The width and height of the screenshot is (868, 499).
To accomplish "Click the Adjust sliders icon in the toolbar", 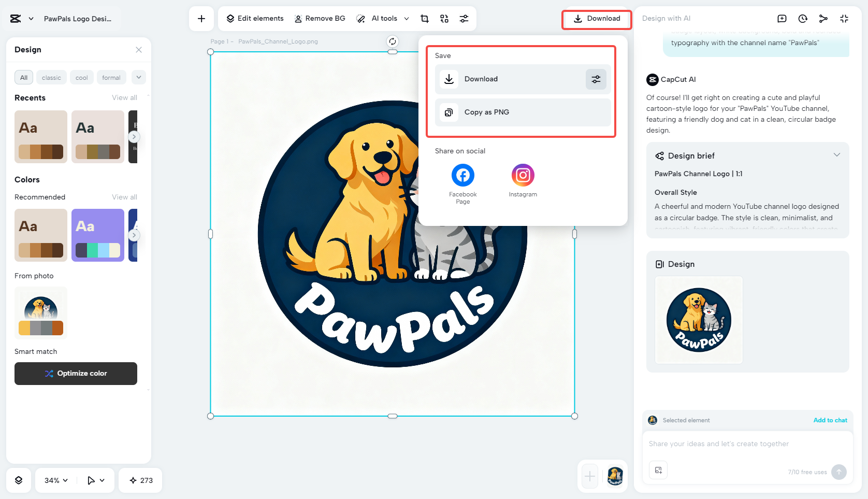I will (464, 18).
